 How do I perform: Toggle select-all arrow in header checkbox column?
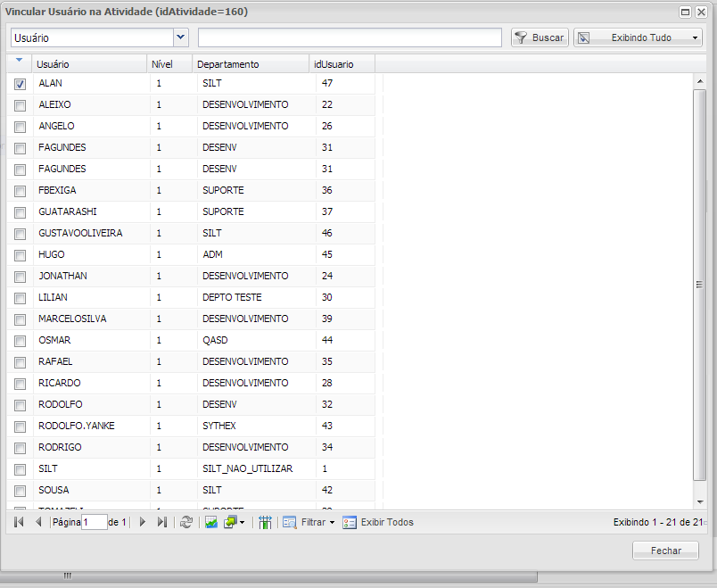19,60
